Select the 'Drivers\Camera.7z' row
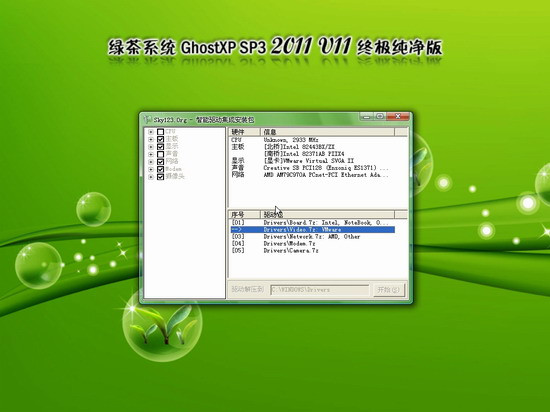This screenshot has height=412, width=550. pyautogui.click(x=313, y=251)
